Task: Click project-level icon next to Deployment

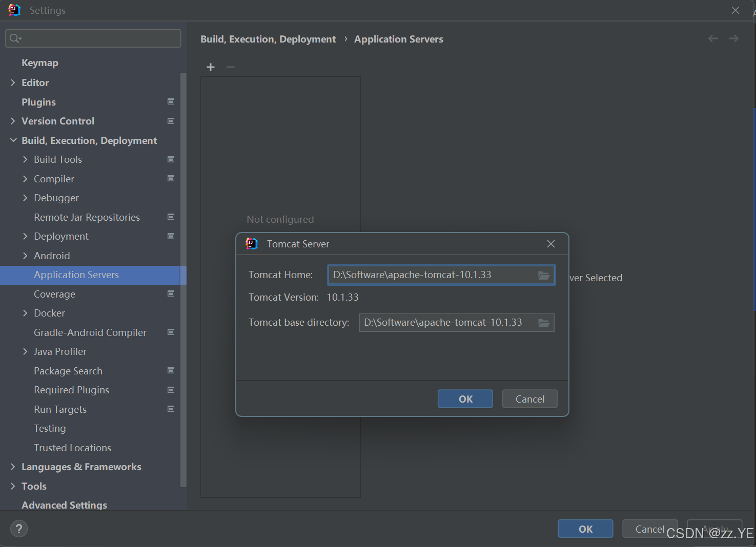Action: (171, 236)
